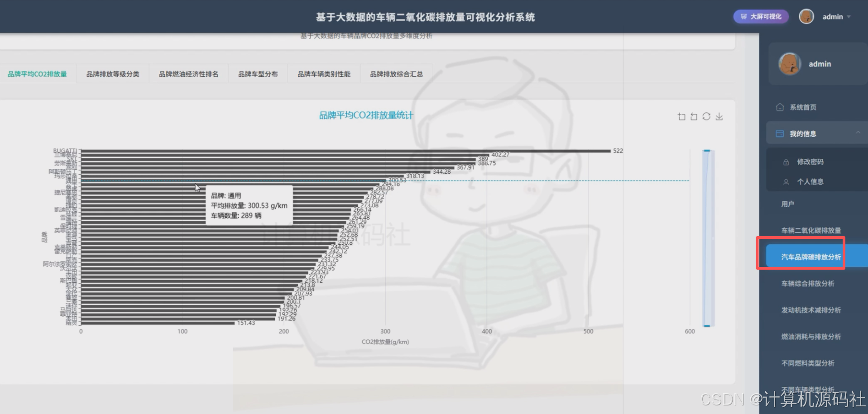Click the chart title 品牌平均CO2排放量统计
Viewport: 868px width, 414px height.
[x=366, y=115]
